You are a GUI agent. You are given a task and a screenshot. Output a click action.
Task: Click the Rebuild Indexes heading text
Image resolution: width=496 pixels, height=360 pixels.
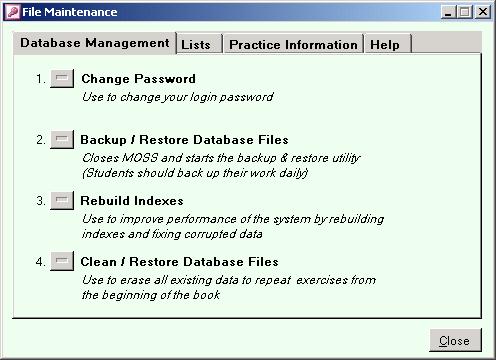[x=132, y=201]
